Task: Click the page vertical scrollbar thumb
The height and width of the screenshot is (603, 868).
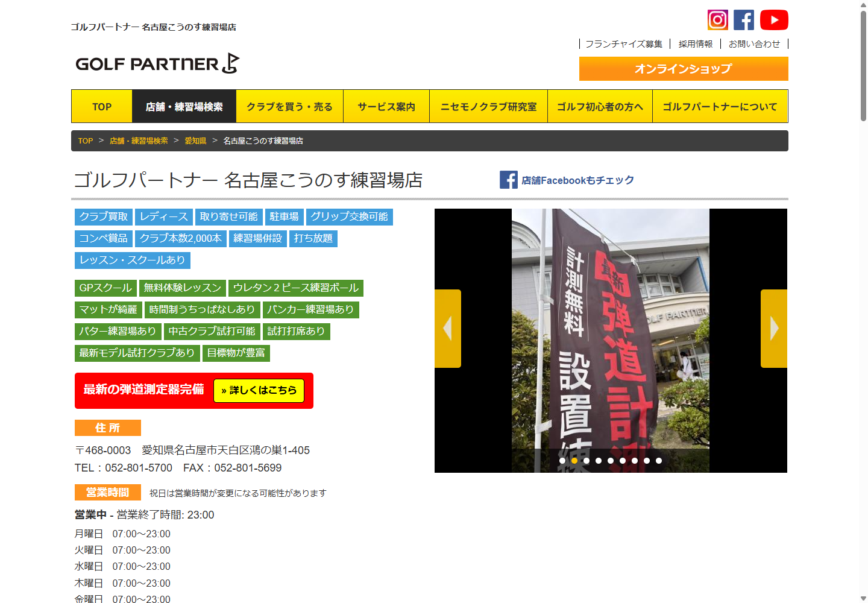Action: (863, 66)
